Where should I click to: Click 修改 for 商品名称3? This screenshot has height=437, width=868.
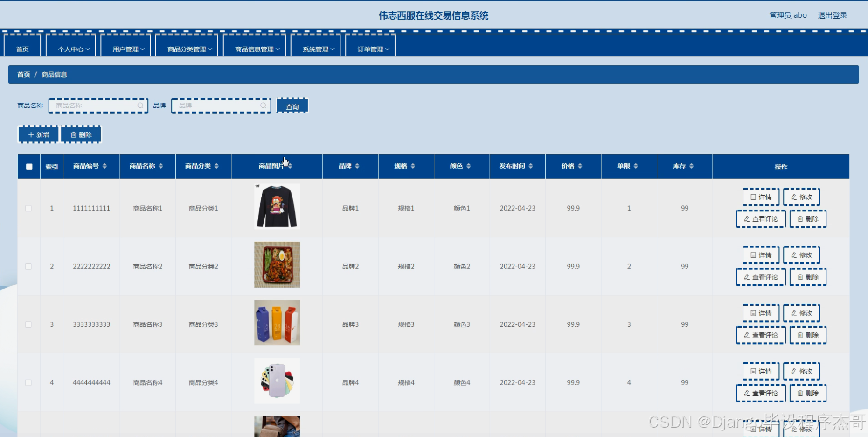(x=801, y=313)
